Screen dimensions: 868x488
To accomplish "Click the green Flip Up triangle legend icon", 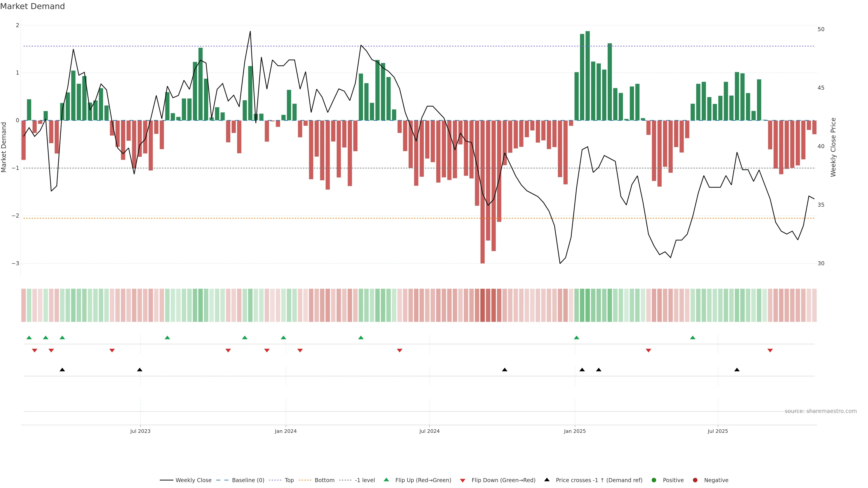I will click(387, 480).
